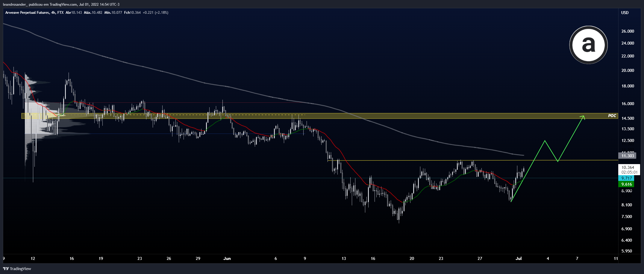The width and height of the screenshot is (644, 274).
Task: Click the grey 11.303 price tag
Action: click(628, 156)
